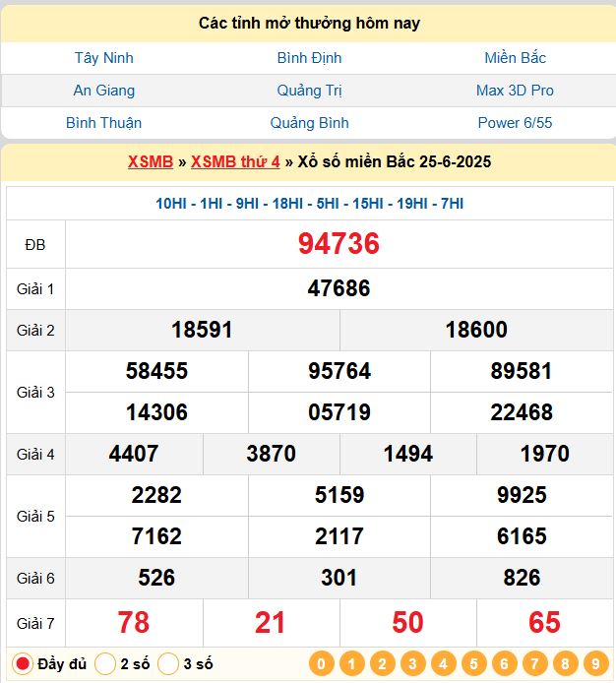Open the Quảng Bình lottery link
Image resolution: width=616 pixels, height=683 pixels.
coord(309,123)
